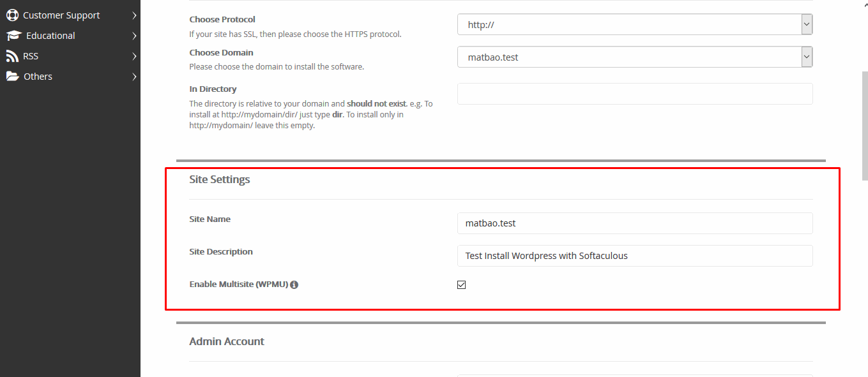Expand the Customer Support chevron arrow
This screenshot has width=868, height=377.
click(134, 15)
